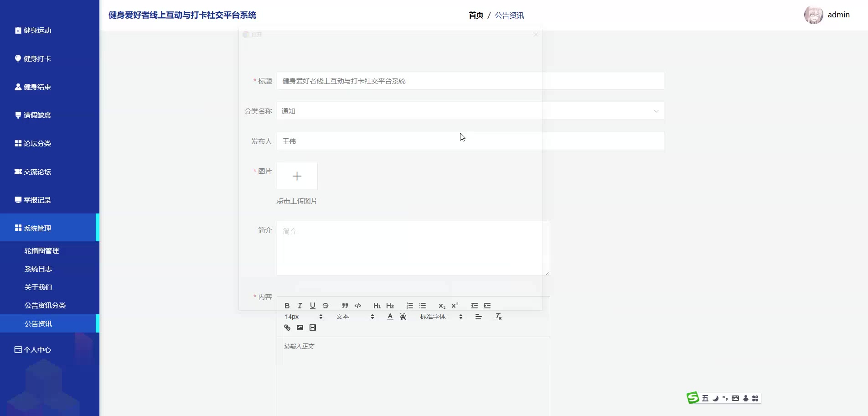The width and height of the screenshot is (868, 416).
Task: Apply the ordered list format
Action: coord(409,306)
